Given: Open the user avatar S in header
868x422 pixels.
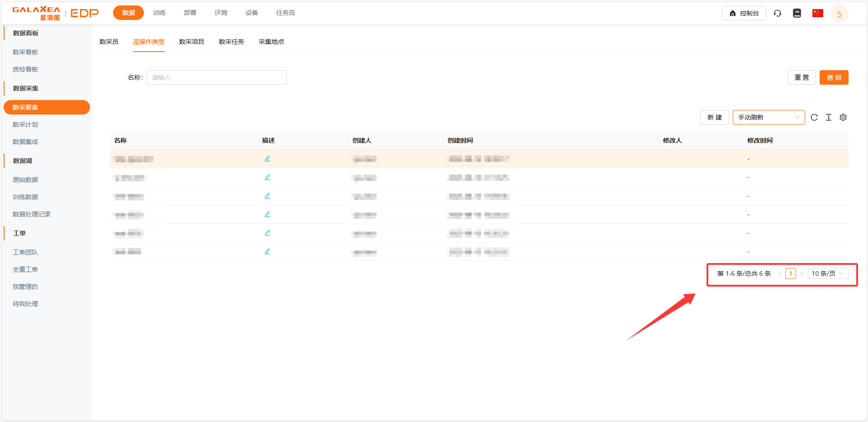Looking at the screenshot, I should point(839,14).
